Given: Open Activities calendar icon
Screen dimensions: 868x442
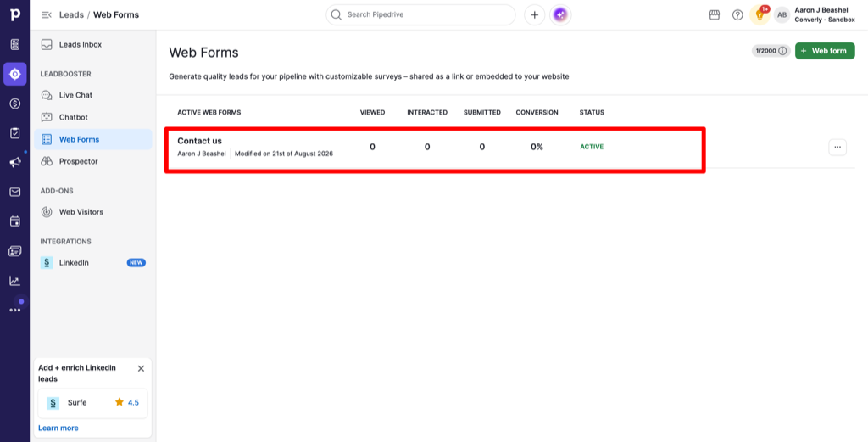Looking at the screenshot, I should pos(15,221).
